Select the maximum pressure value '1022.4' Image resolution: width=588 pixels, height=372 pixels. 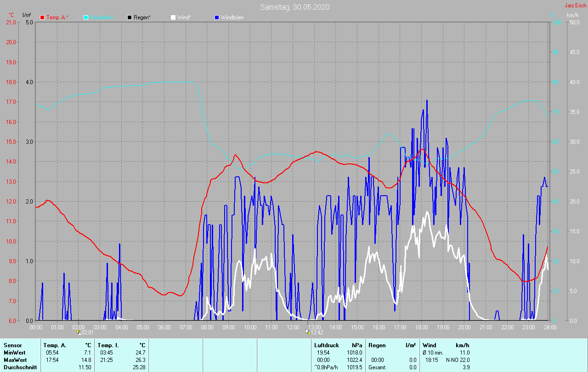click(x=354, y=360)
